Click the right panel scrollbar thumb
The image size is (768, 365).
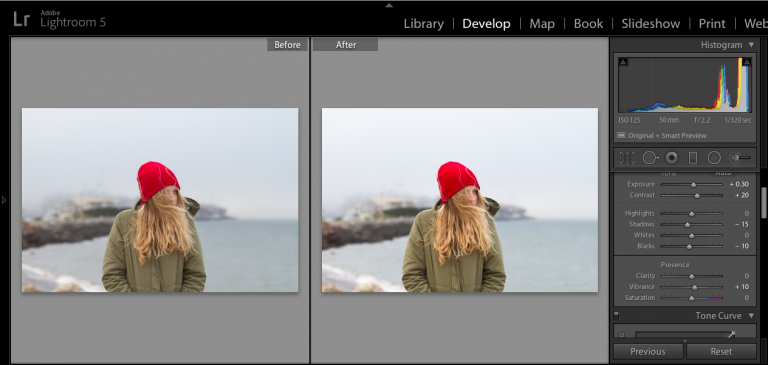point(764,202)
